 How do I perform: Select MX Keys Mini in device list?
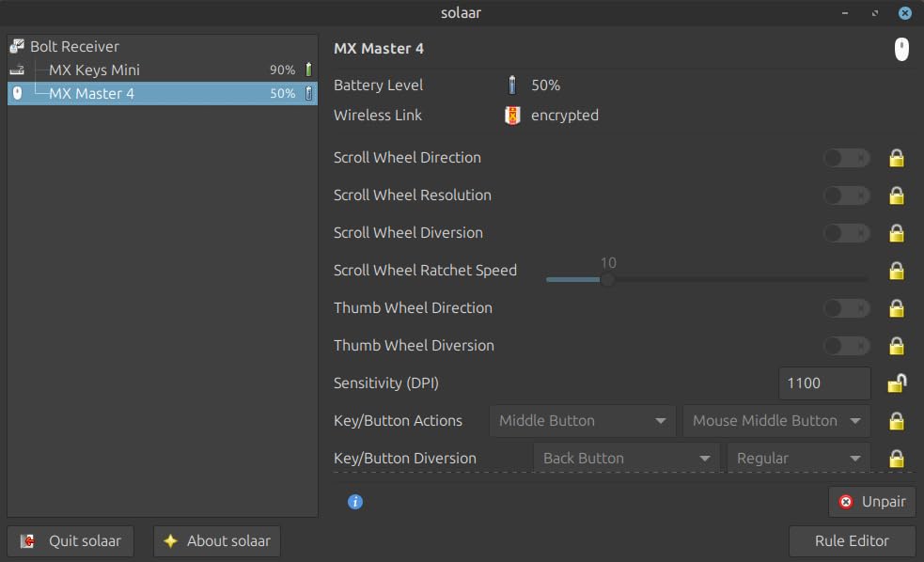click(x=94, y=70)
